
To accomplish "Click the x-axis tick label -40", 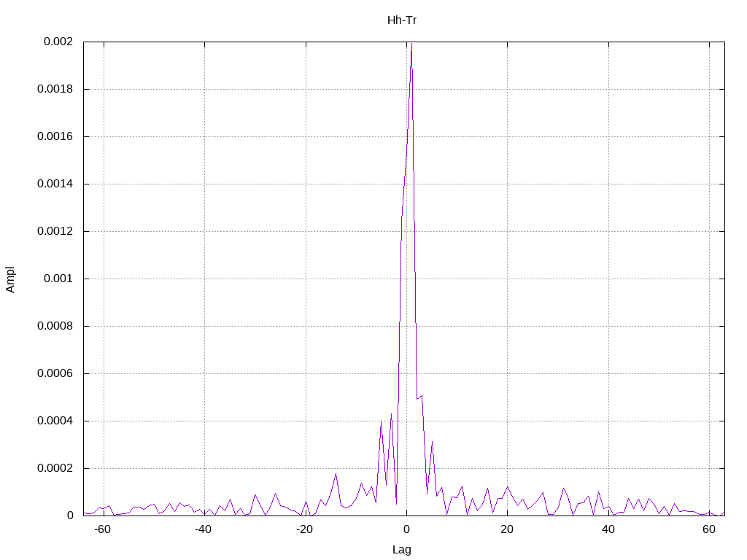I will [x=204, y=529].
